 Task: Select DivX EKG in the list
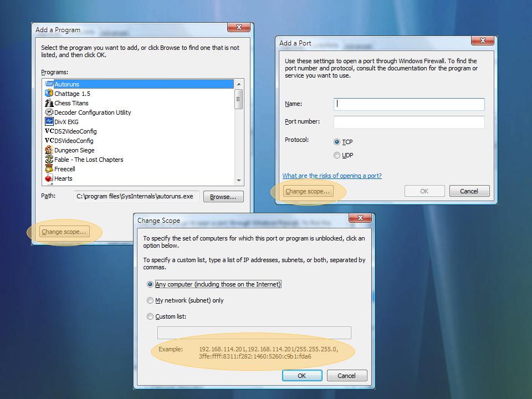click(66, 122)
